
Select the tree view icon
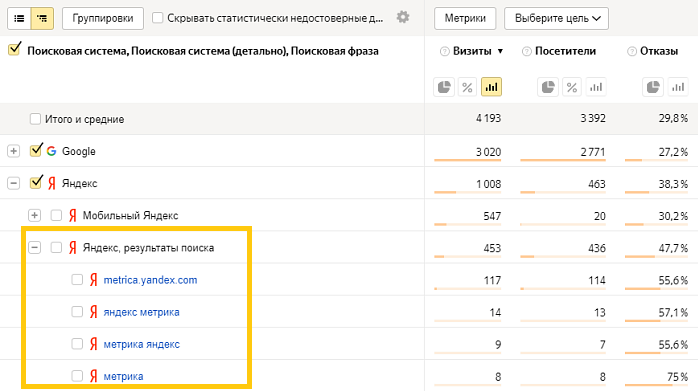42,18
